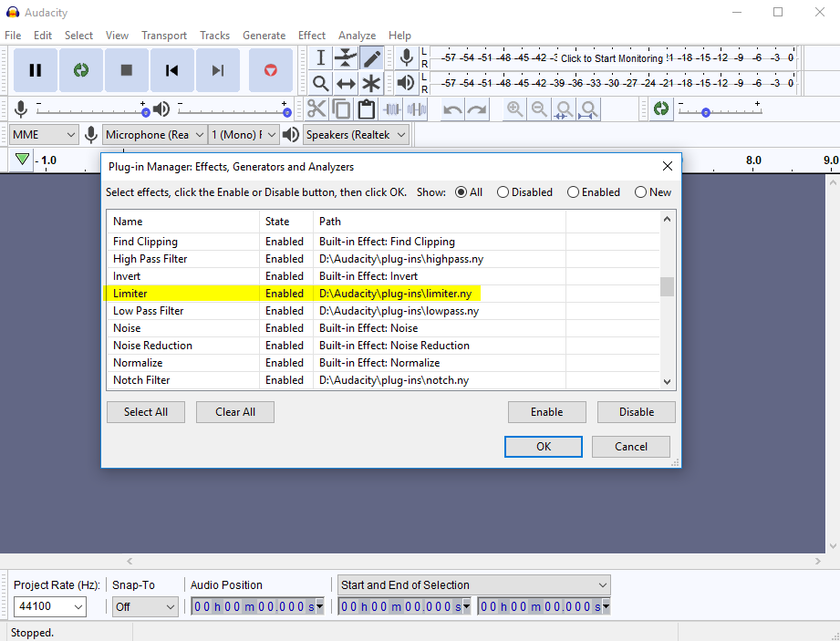Open the MME audio host dropdown
The width and height of the screenshot is (840, 641).
44,135
